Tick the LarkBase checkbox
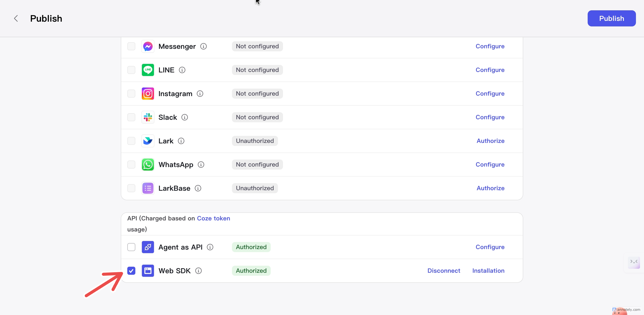The height and width of the screenshot is (315, 644). 131,188
